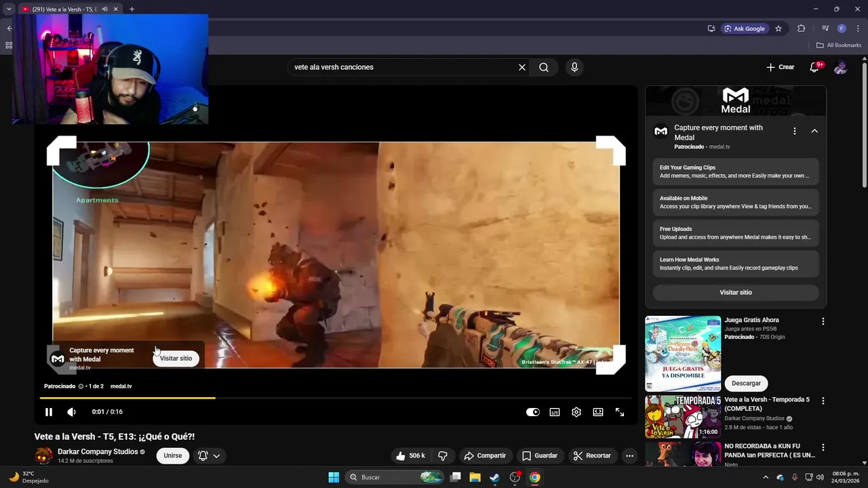868x488 pixels.
Task: Click the search magnifier button on YouTube
Action: [x=544, y=67]
